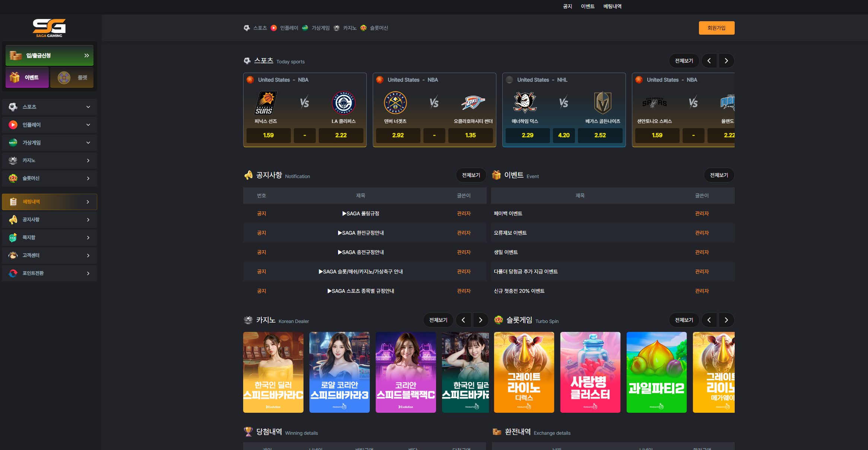The height and width of the screenshot is (450, 868).
Task: Click the 쪽지함 message box icon
Action: 13,238
